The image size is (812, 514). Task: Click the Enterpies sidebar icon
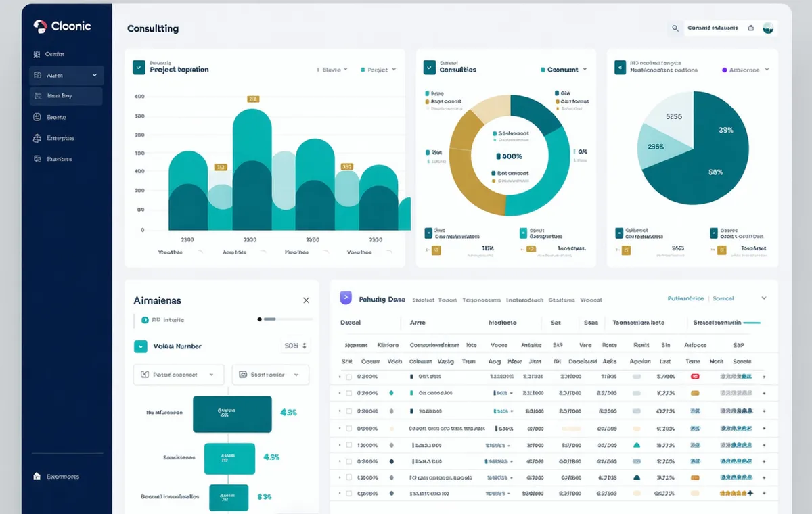pos(37,138)
